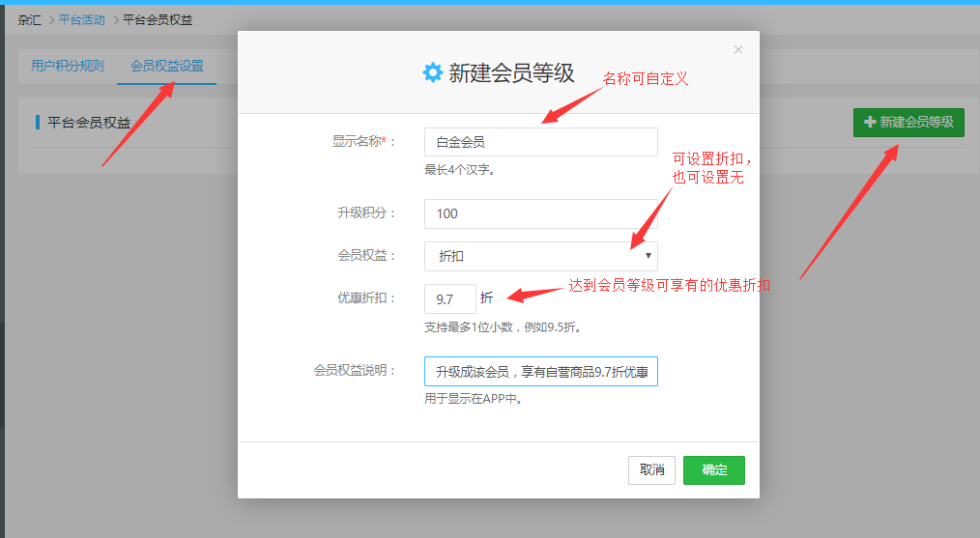Select the 会员权益设置 tab
The height and width of the screenshot is (538, 980).
pos(167,66)
